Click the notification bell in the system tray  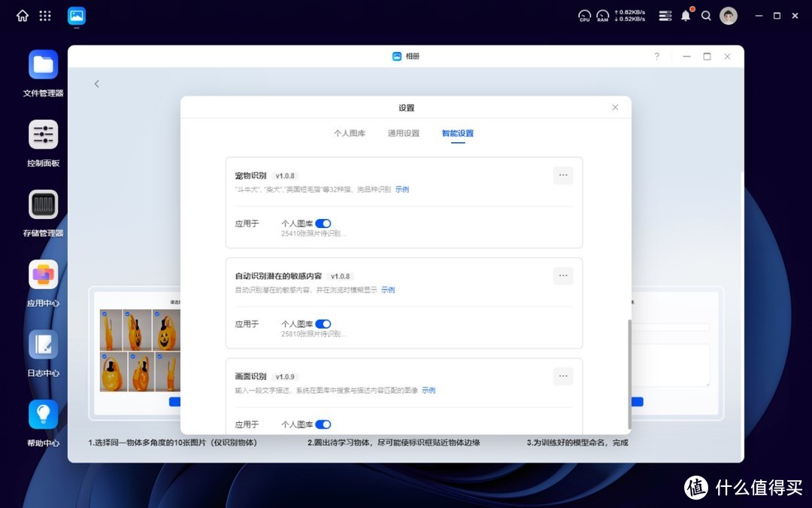coord(685,15)
